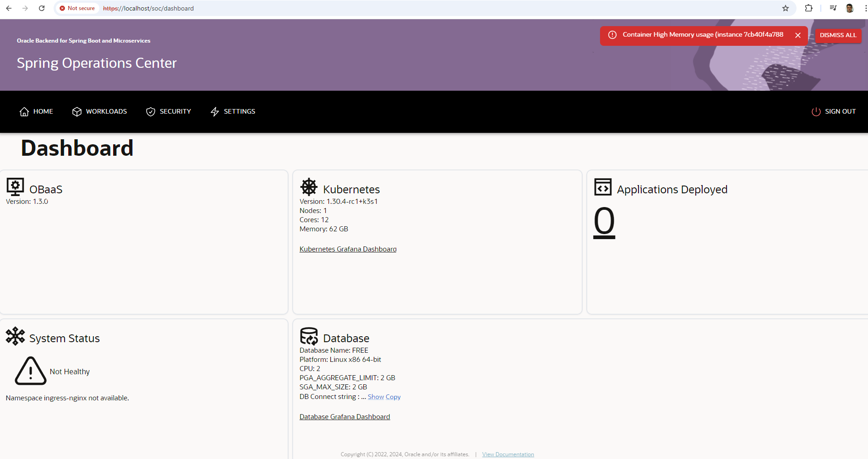Click the Database cylinder icon

(309, 336)
